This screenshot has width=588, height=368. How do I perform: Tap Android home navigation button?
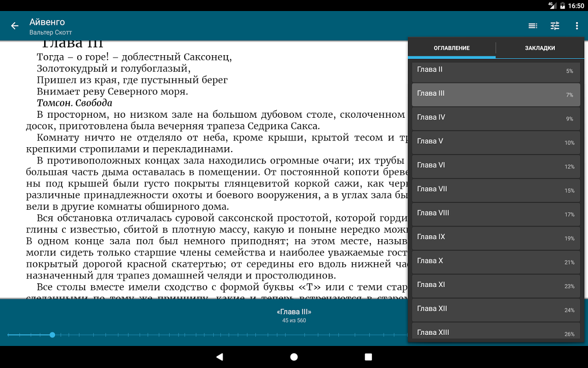point(294,357)
